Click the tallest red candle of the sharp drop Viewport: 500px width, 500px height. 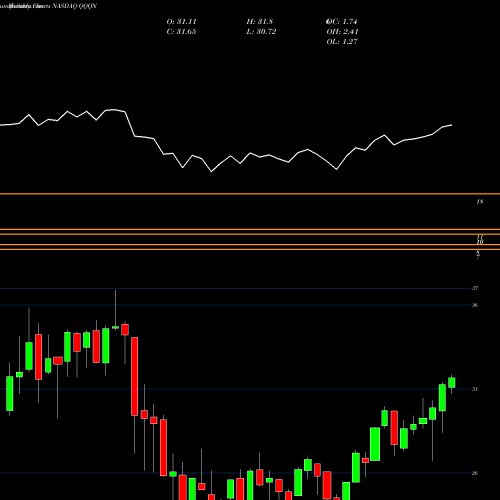click(134, 376)
